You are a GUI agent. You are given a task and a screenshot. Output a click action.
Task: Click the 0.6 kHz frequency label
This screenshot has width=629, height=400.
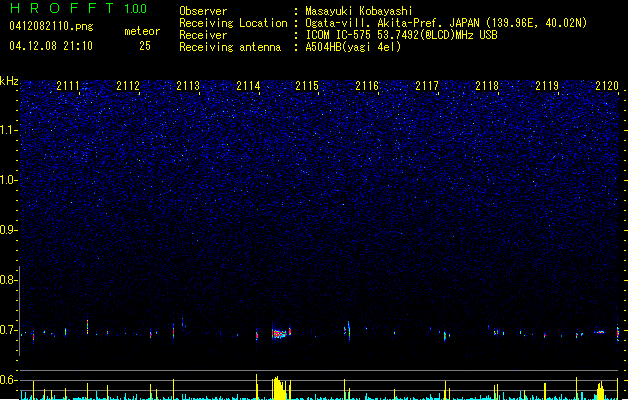point(8,380)
